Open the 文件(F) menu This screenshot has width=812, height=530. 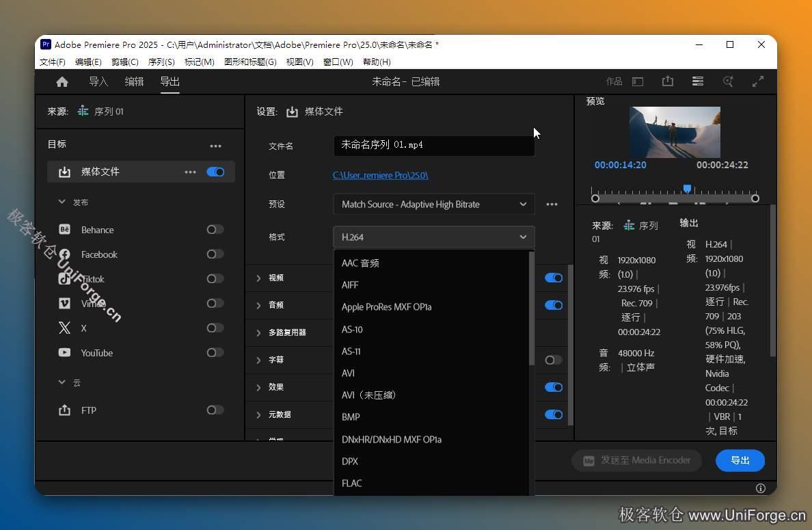coord(53,62)
